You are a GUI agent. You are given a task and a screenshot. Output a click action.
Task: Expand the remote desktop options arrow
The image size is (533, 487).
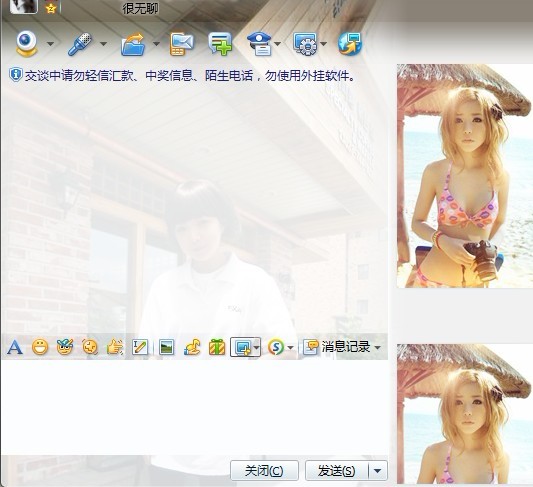click(323, 44)
